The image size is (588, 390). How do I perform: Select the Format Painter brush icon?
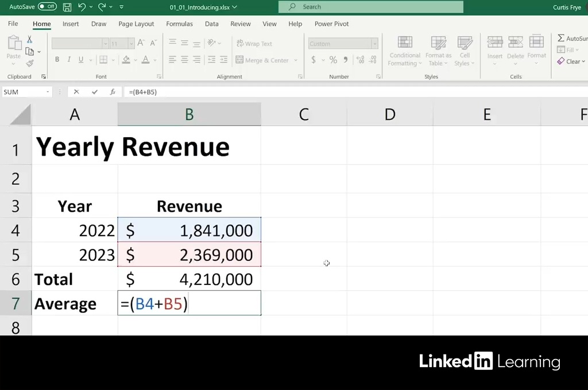30,63
